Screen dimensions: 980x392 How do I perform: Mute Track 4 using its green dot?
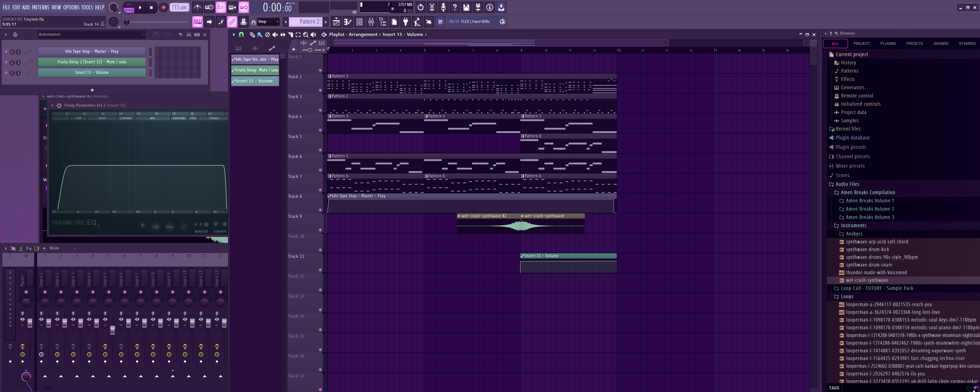tap(320, 130)
